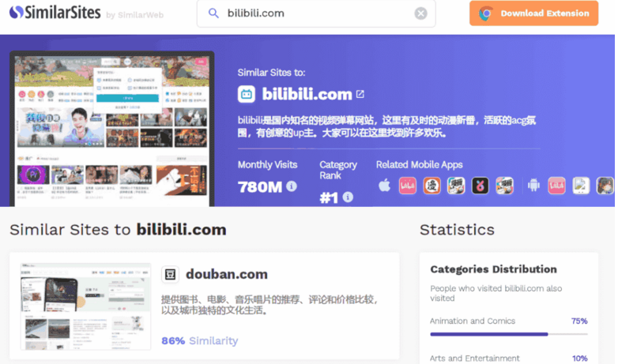618x364 pixels.
Task: Click the search magnifier icon
Action: click(213, 13)
